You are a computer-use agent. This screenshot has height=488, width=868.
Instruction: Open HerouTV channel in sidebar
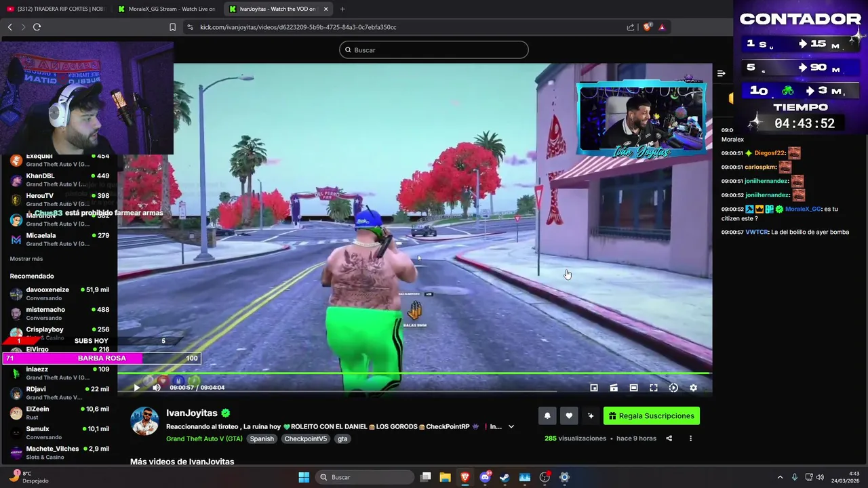pyautogui.click(x=60, y=199)
